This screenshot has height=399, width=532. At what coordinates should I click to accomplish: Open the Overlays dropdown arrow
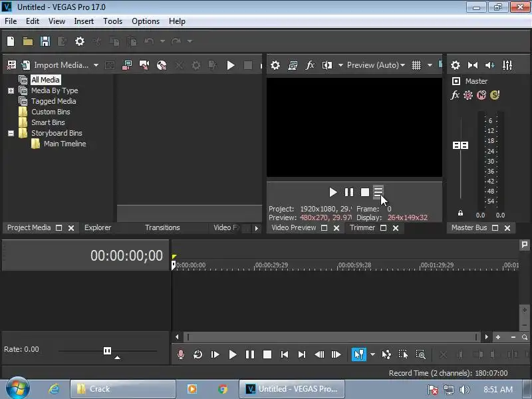(430, 65)
